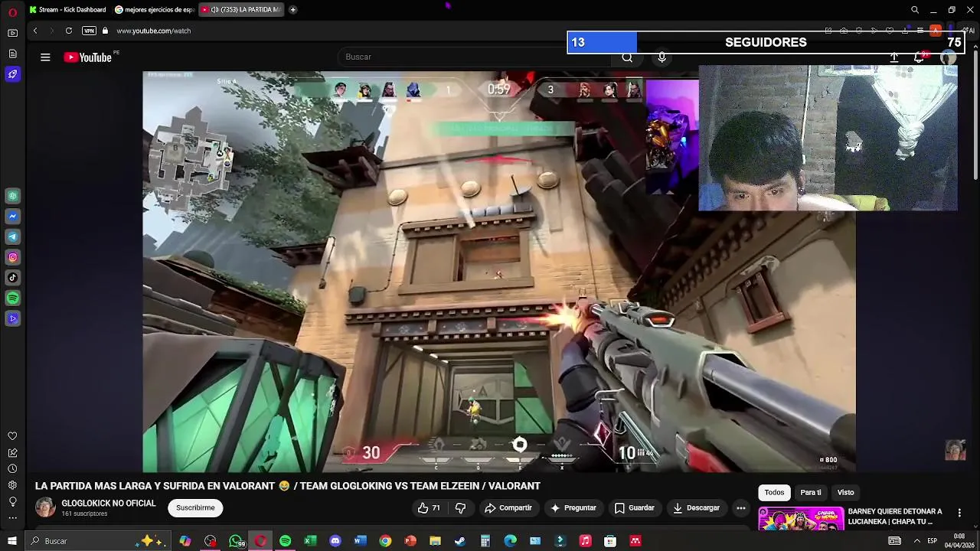Go to the YouTube home logo

88,57
